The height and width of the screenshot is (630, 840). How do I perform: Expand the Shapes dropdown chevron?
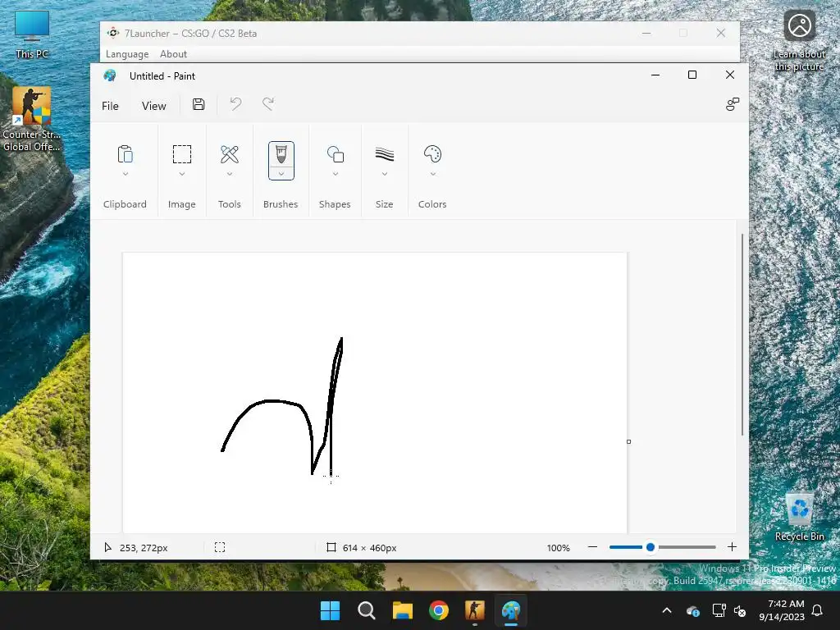[336, 174]
